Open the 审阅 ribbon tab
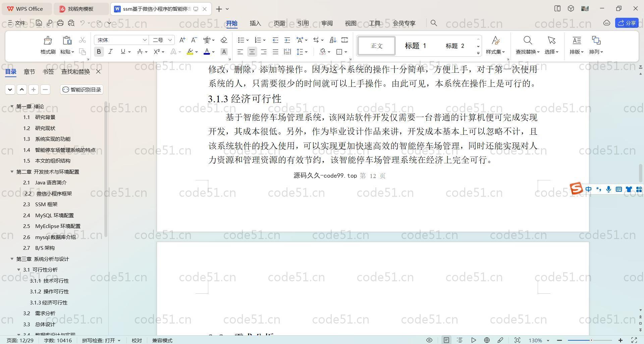Image resolution: width=644 pixels, height=344 pixels. click(327, 23)
